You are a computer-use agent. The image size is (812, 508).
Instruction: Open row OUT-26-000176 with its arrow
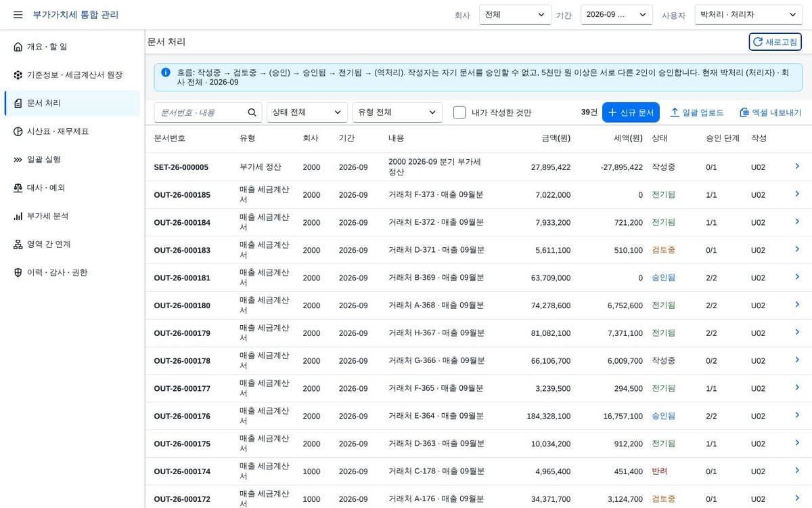tap(797, 415)
